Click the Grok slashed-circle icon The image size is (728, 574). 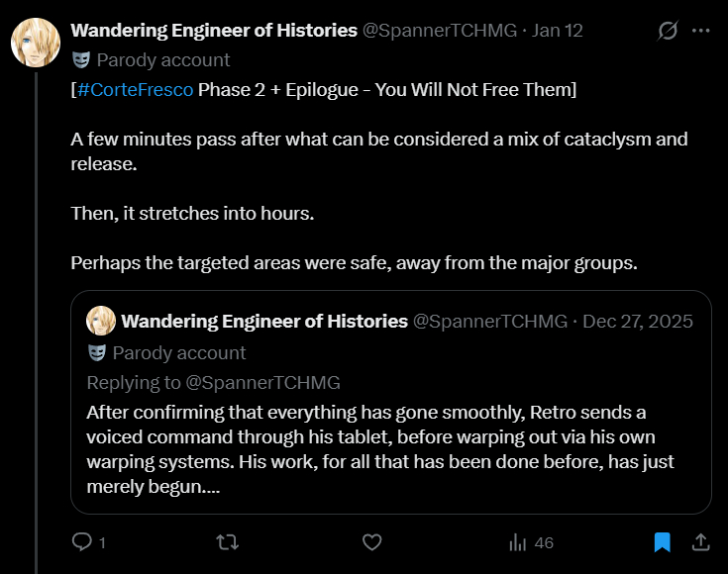coord(668,31)
